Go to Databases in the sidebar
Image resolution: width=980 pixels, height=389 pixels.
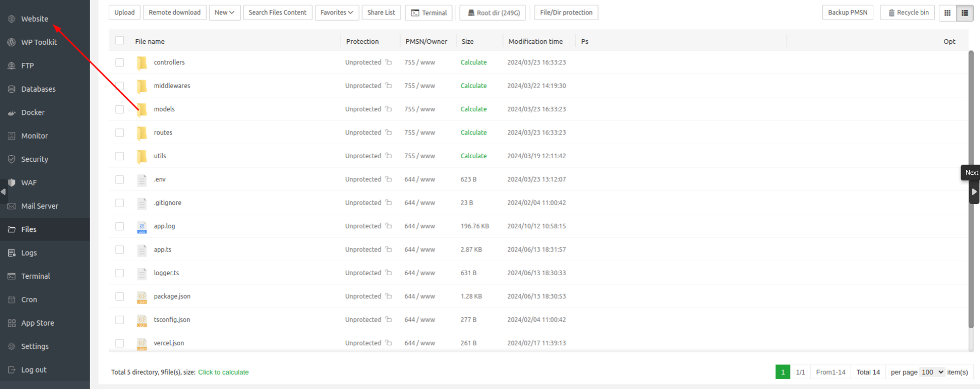point(38,89)
